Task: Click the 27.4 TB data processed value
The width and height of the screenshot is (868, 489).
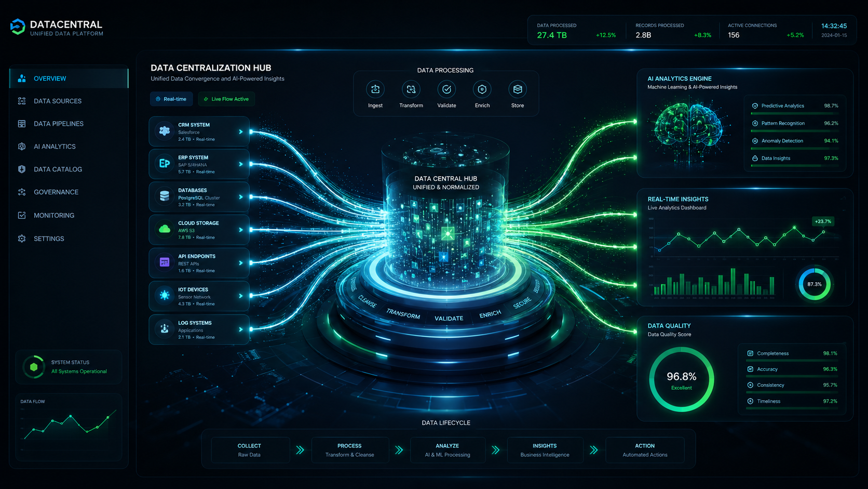Action: (552, 35)
